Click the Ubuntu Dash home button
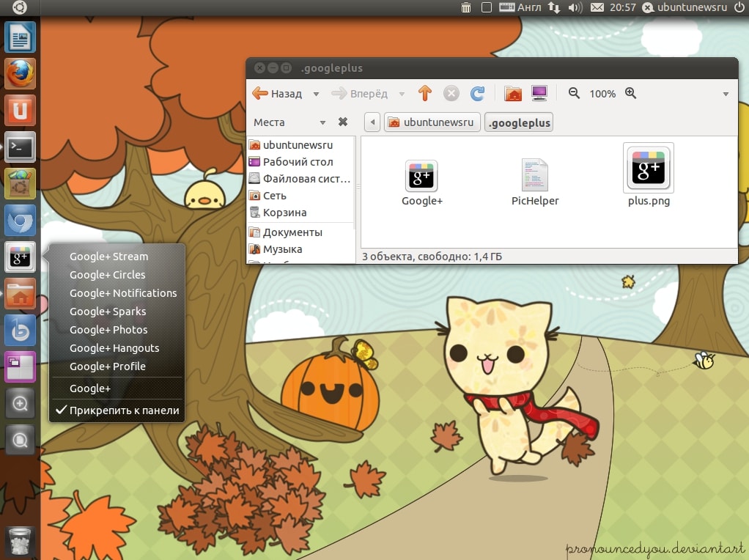The height and width of the screenshot is (560, 749). pos(20,7)
